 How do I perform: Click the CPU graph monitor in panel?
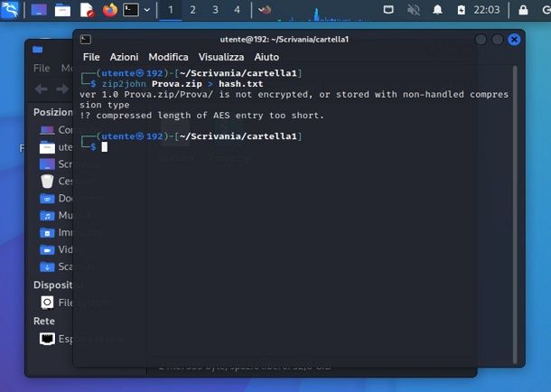[x=325, y=13]
